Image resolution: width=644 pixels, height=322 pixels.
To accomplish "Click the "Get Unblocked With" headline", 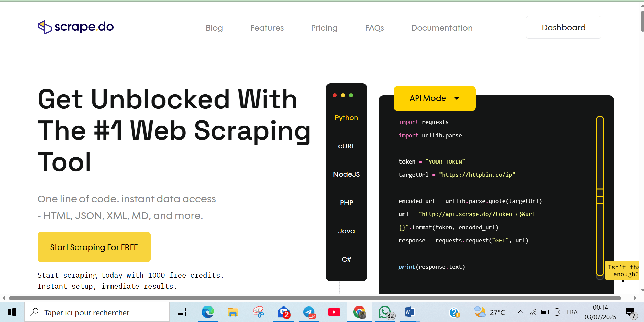I will tap(168, 99).
